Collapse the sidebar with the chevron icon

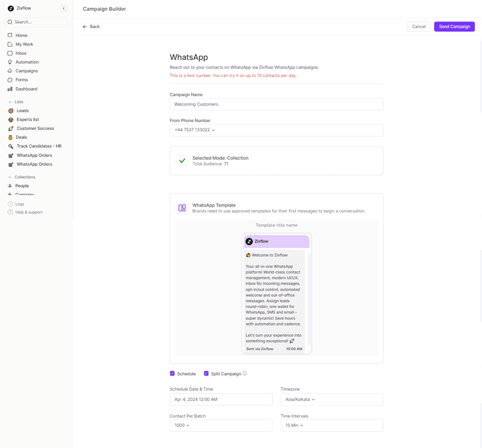(64, 9)
